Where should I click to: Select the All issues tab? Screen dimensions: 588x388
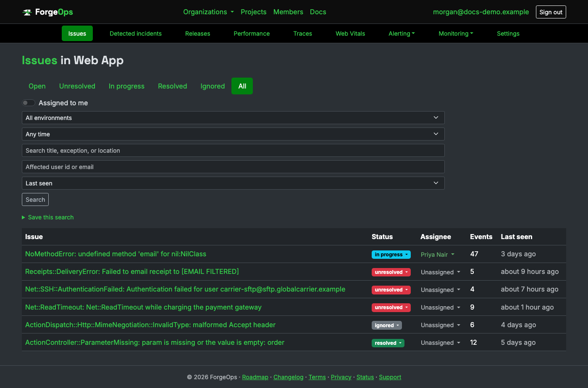(x=242, y=86)
